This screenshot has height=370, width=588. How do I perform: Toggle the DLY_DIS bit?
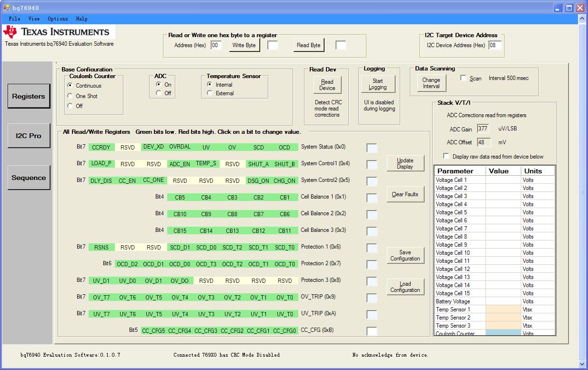tap(101, 180)
